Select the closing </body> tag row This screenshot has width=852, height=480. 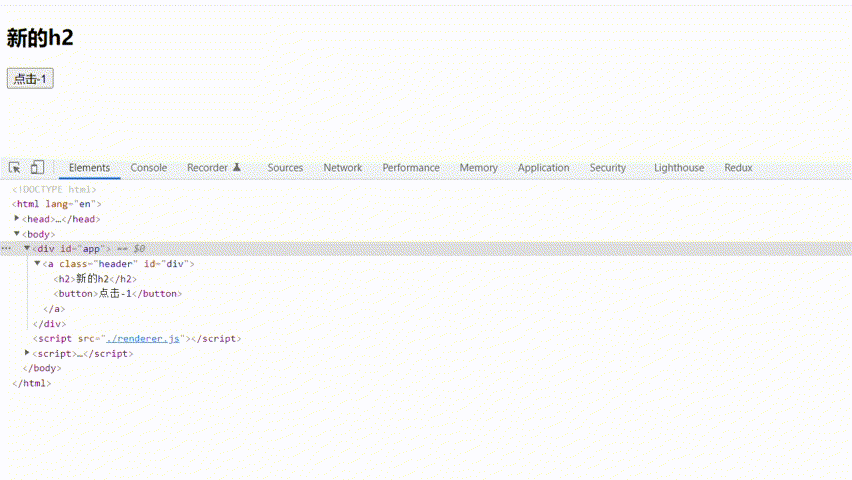click(x=42, y=368)
